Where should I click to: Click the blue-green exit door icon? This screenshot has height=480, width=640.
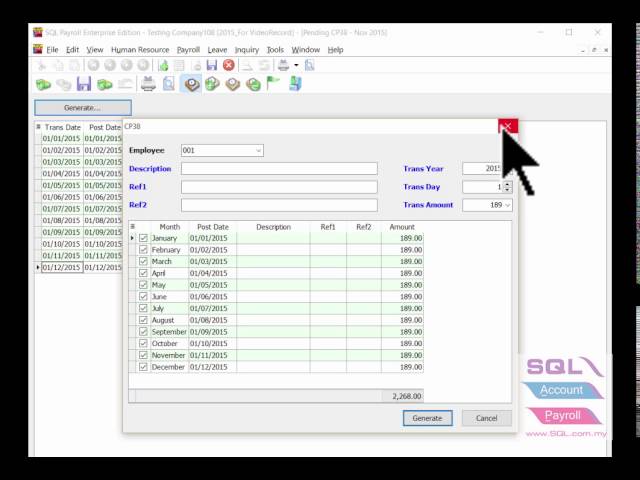tap(295, 84)
